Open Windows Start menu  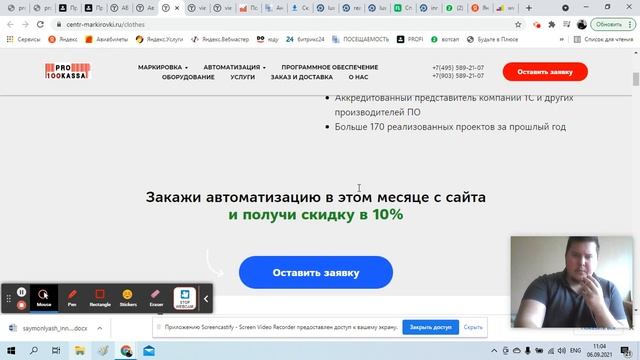11,351
